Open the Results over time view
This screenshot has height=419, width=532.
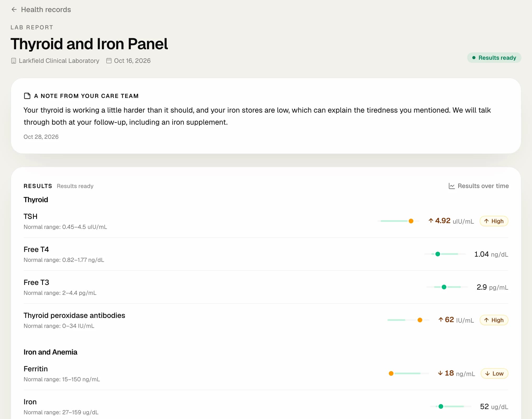click(x=479, y=186)
